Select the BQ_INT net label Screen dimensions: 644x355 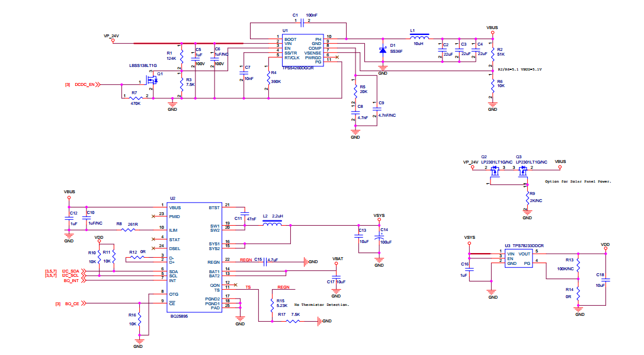[71, 281]
